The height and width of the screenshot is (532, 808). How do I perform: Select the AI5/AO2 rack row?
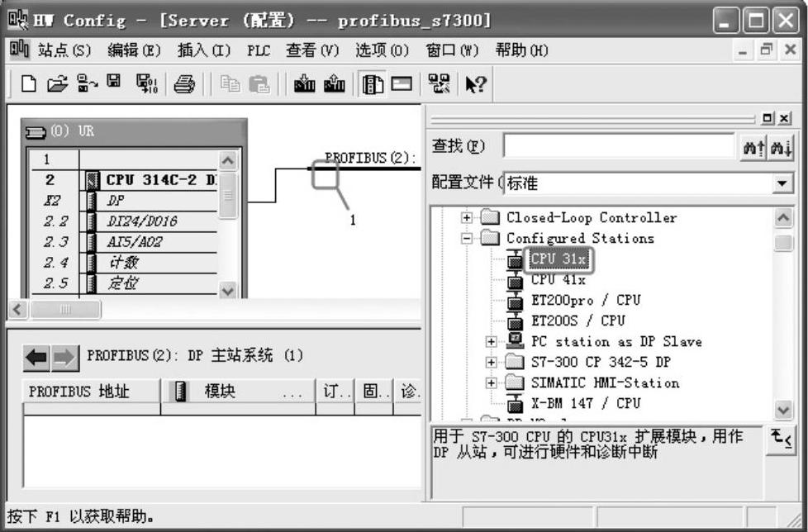point(124,241)
